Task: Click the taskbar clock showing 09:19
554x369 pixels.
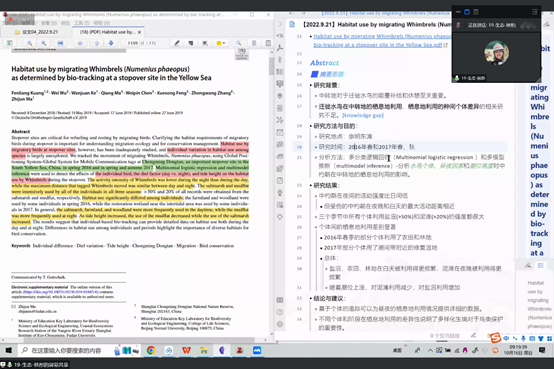Action: click(x=518, y=350)
